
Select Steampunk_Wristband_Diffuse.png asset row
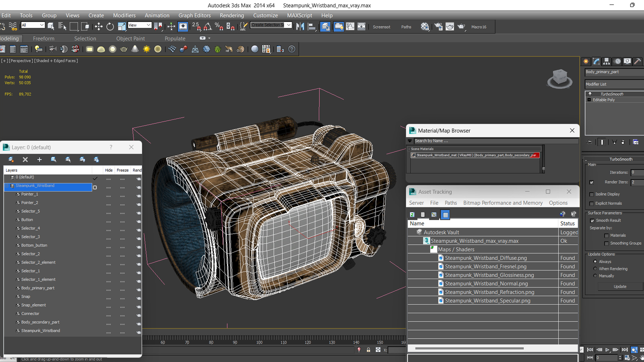[493, 258]
